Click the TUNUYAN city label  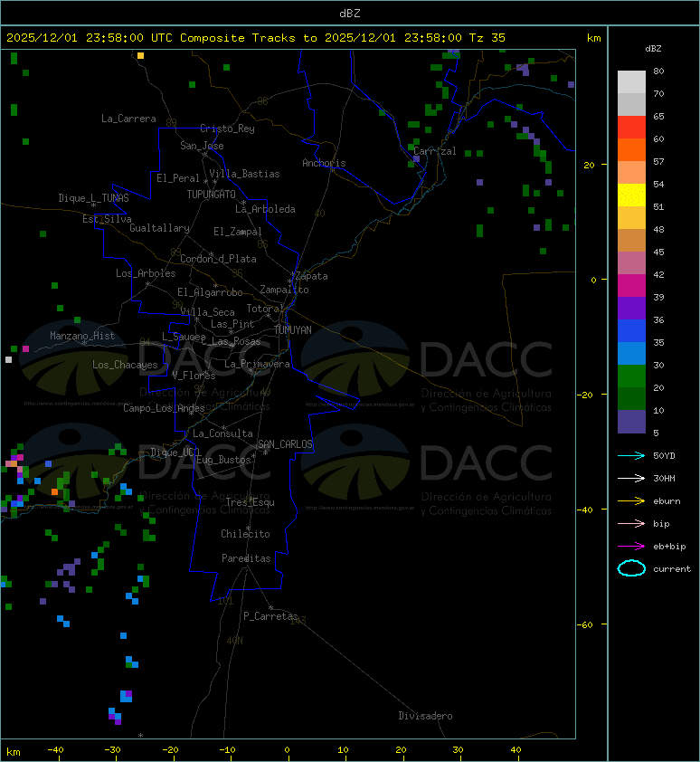pyautogui.click(x=293, y=330)
